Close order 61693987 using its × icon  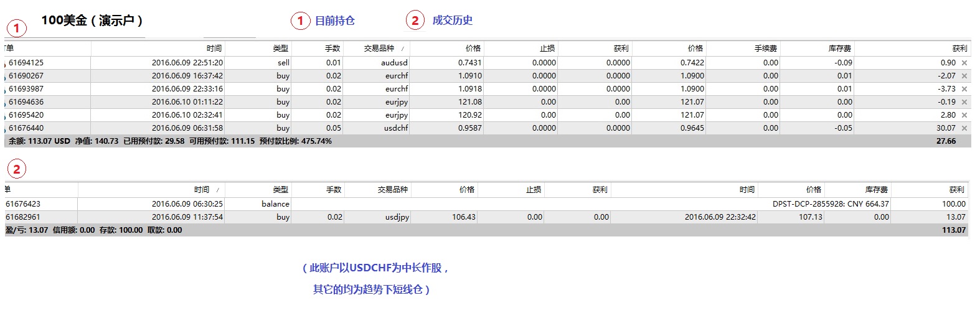[x=964, y=89]
